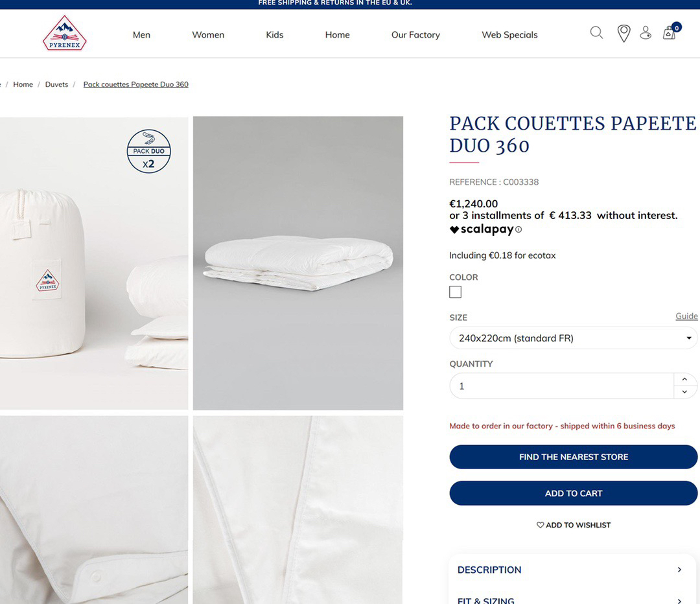Increase quantity with up arrow
The height and width of the screenshot is (604, 700).
click(x=684, y=379)
